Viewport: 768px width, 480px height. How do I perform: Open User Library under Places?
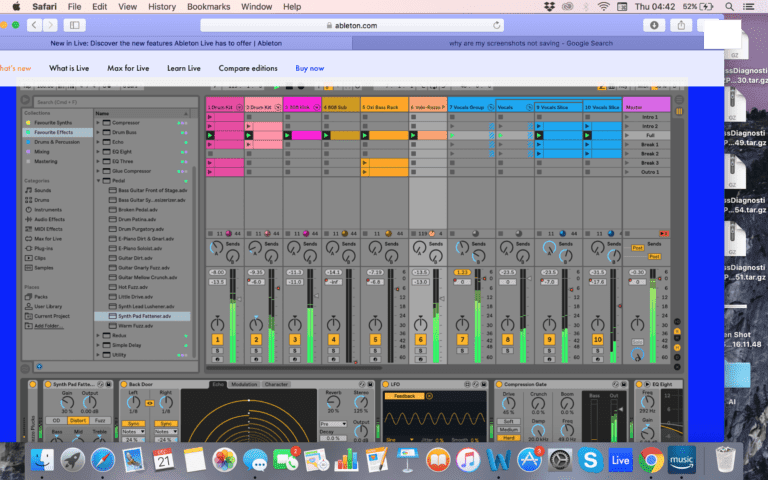click(48, 307)
